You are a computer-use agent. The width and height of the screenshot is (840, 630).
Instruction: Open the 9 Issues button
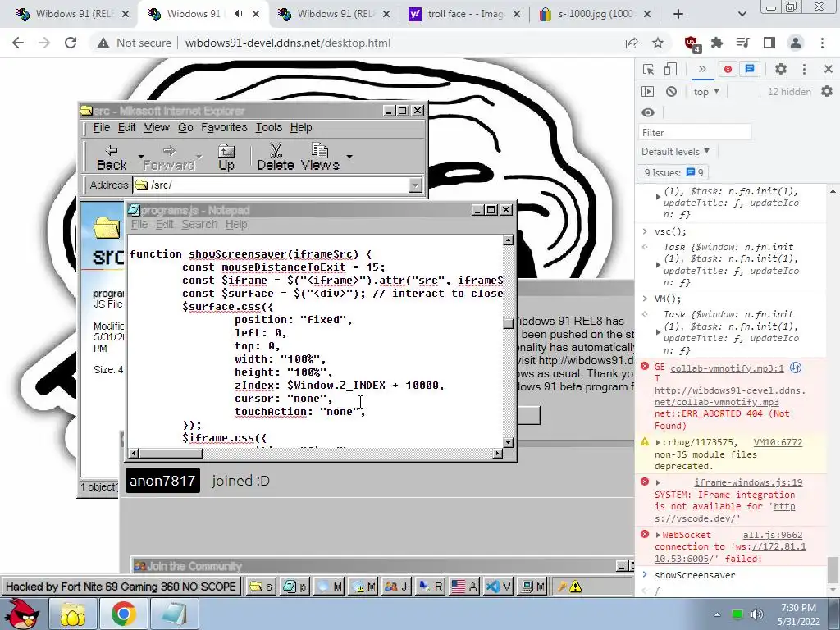[673, 172]
